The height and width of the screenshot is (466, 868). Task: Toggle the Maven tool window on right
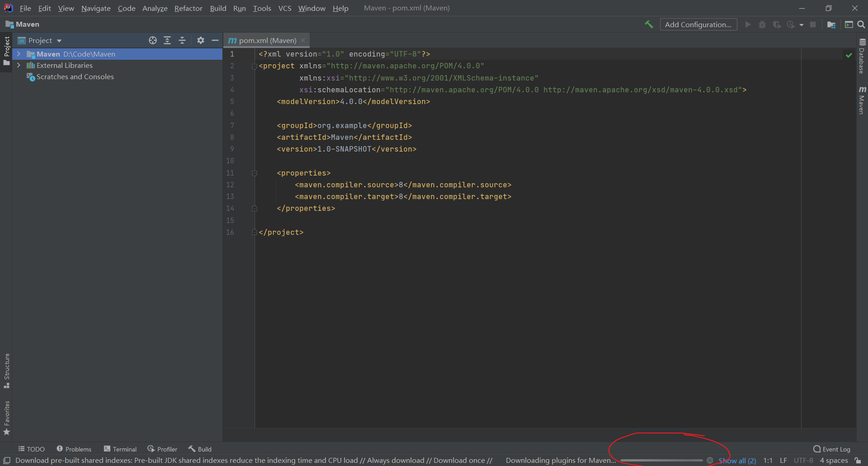click(862, 100)
